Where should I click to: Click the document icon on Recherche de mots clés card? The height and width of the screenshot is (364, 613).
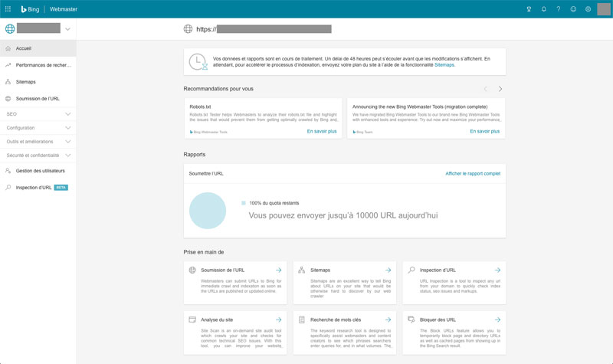click(x=302, y=320)
